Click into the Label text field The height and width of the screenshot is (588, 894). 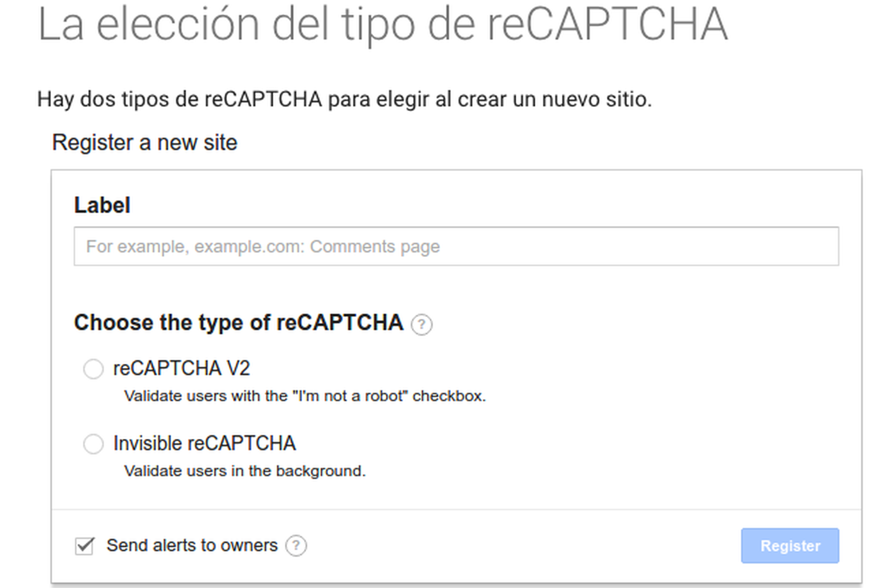coord(456,246)
